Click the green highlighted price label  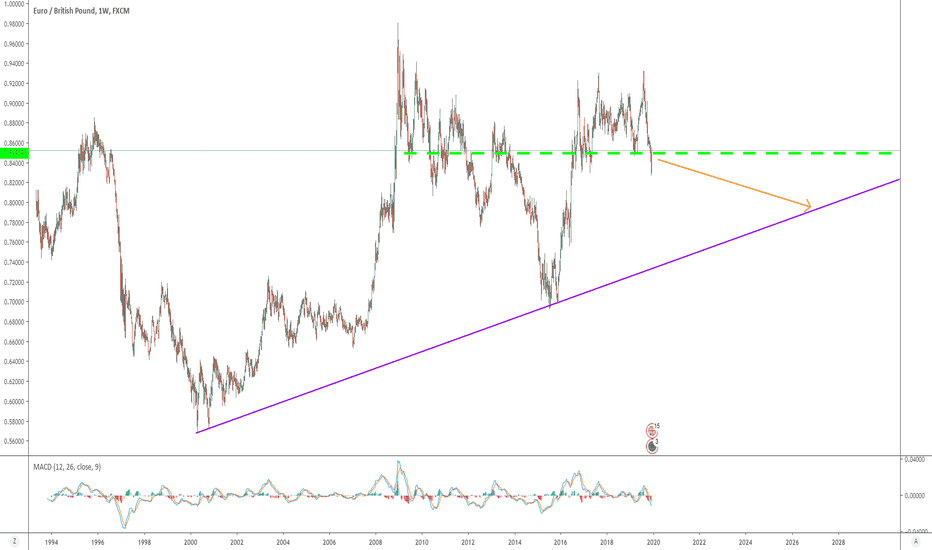point(15,154)
